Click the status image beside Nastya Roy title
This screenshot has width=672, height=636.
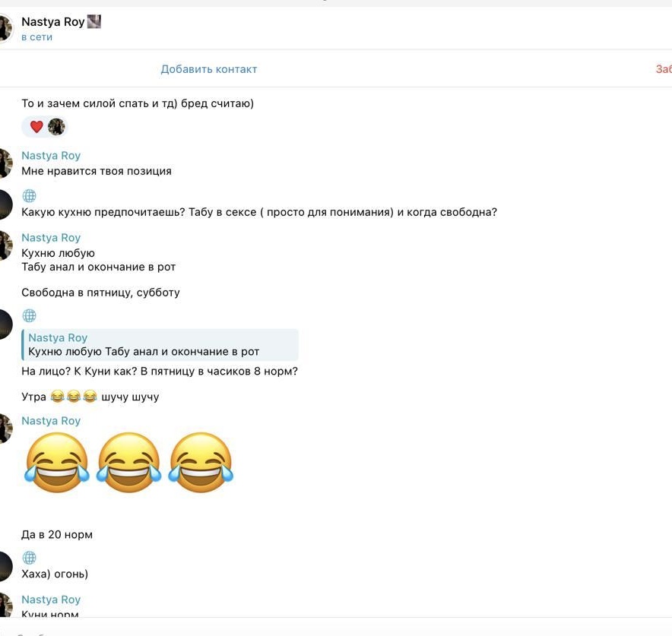click(94, 21)
